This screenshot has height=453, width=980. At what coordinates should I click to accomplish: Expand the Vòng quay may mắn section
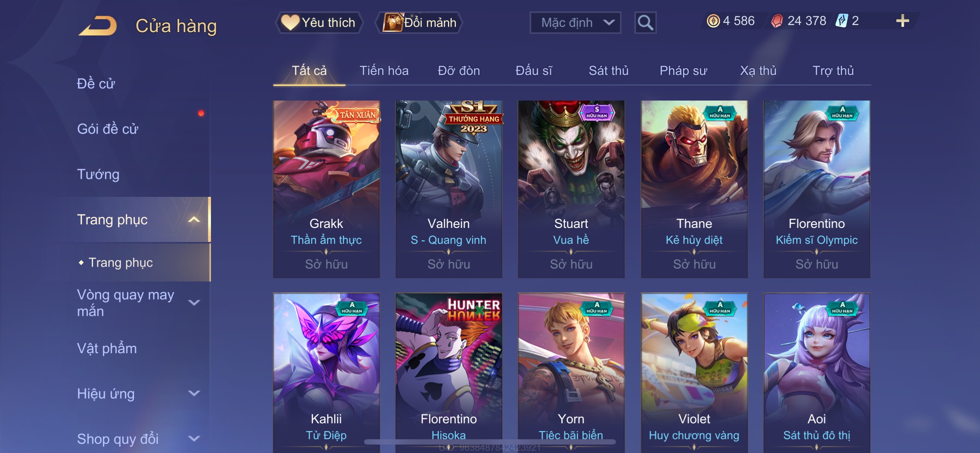pos(194,303)
